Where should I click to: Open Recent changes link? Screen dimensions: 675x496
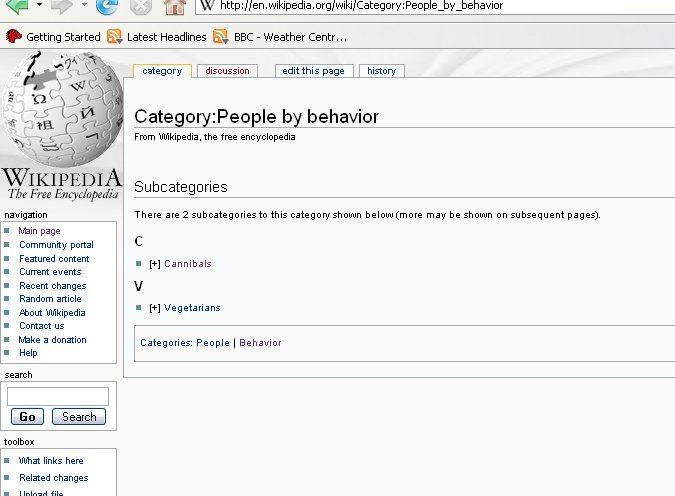pos(53,286)
